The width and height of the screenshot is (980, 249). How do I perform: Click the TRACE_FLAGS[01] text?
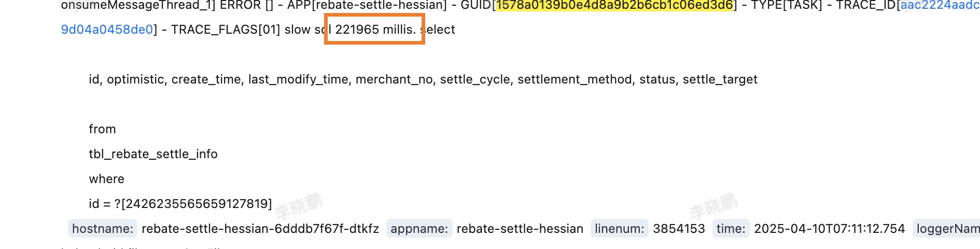(x=226, y=30)
